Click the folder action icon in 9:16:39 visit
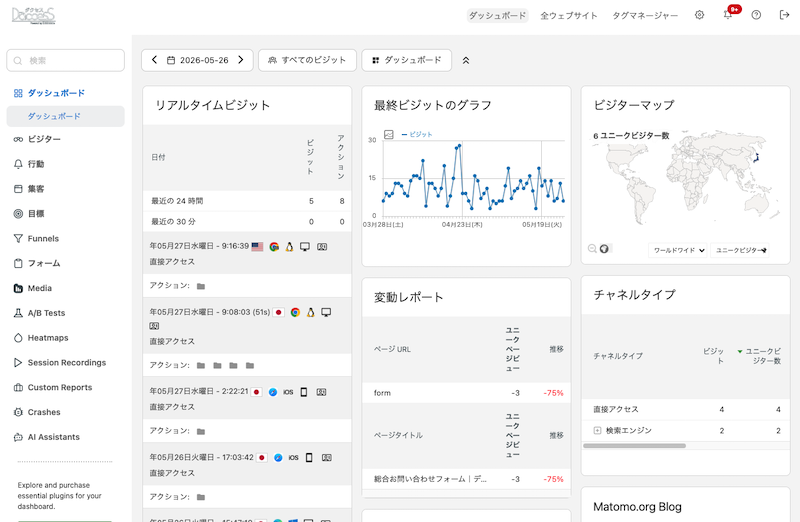The width and height of the screenshot is (800, 522). pyautogui.click(x=201, y=286)
